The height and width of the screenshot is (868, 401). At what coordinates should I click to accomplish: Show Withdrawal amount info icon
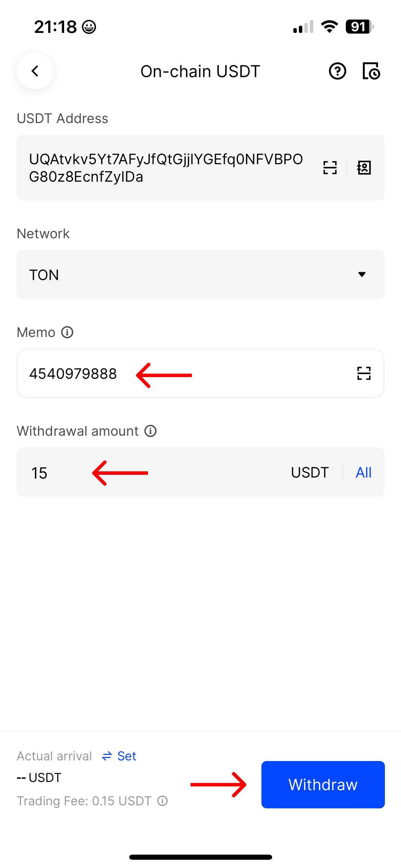point(150,431)
